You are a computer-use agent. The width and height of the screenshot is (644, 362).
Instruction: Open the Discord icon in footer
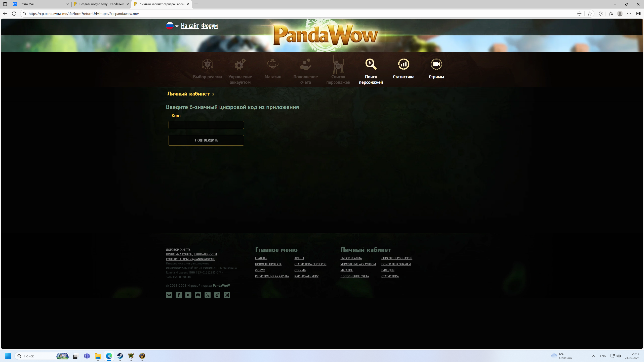pyautogui.click(x=198, y=295)
